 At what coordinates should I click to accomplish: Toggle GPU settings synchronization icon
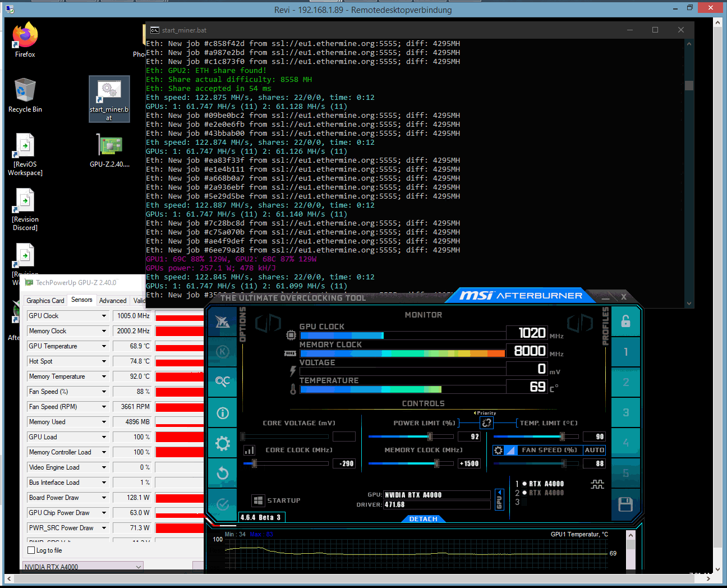pos(597,484)
